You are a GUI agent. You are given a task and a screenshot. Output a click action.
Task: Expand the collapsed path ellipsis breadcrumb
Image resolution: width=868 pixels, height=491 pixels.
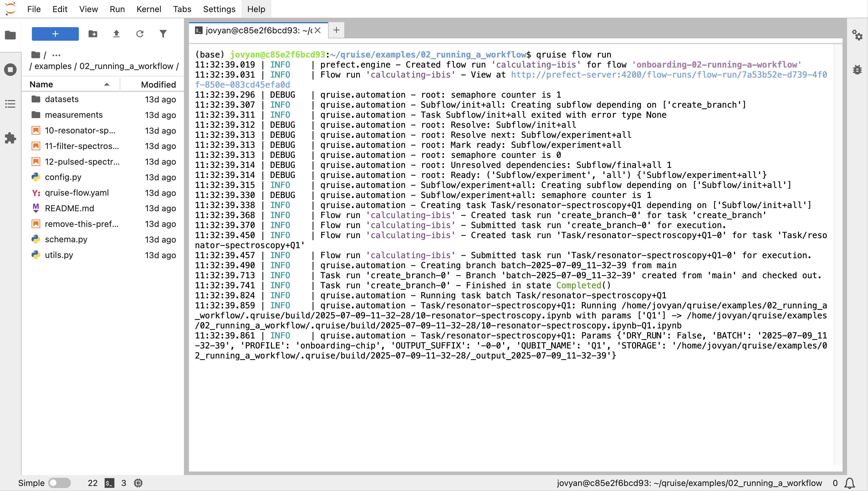tap(56, 55)
